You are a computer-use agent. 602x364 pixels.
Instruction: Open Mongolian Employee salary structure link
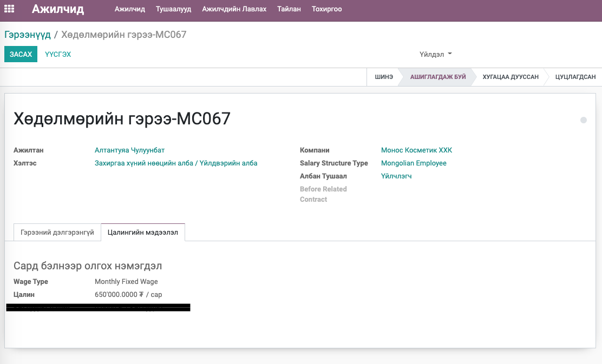(x=414, y=163)
